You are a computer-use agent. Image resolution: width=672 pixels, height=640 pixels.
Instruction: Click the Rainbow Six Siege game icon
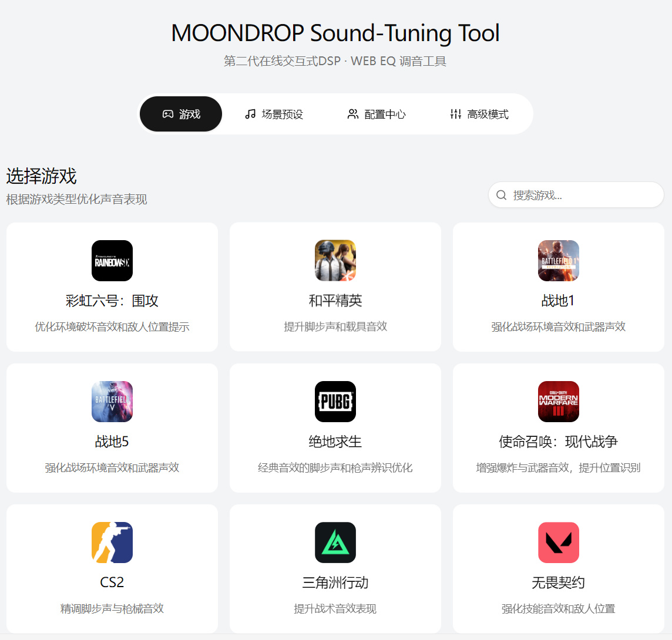[112, 261]
